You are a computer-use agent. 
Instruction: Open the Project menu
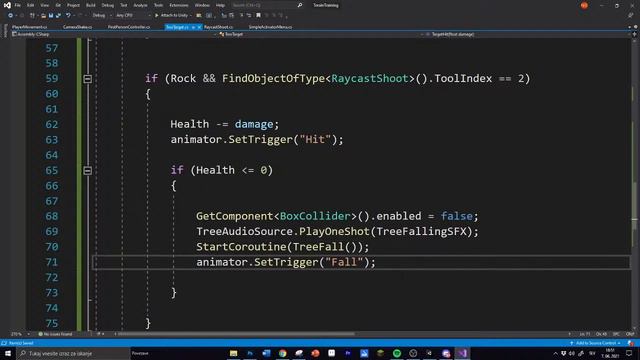click(x=73, y=5)
